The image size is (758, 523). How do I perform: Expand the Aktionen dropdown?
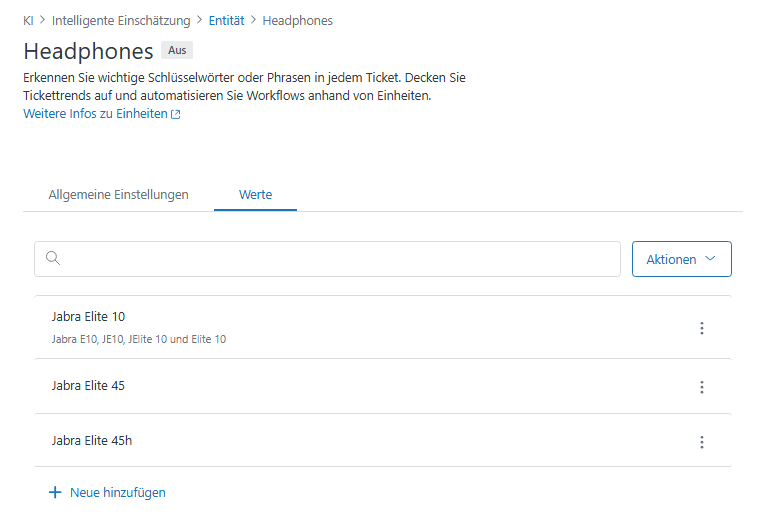point(682,259)
